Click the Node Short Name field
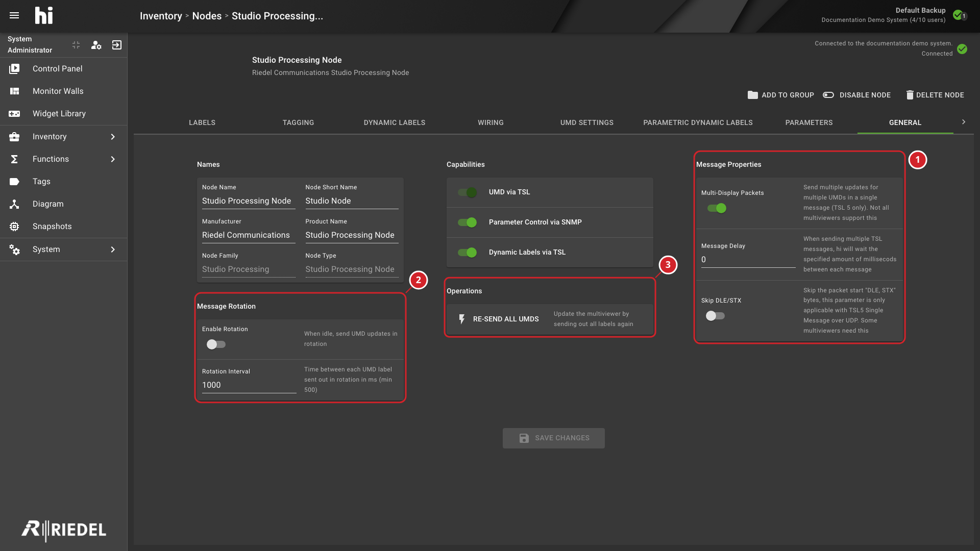Image resolution: width=980 pixels, height=551 pixels. [x=352, y=201]
